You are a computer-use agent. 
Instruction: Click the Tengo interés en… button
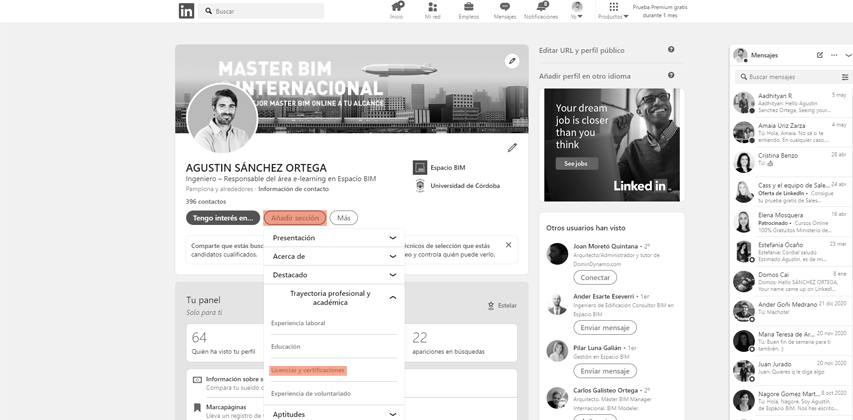point(223,218)
